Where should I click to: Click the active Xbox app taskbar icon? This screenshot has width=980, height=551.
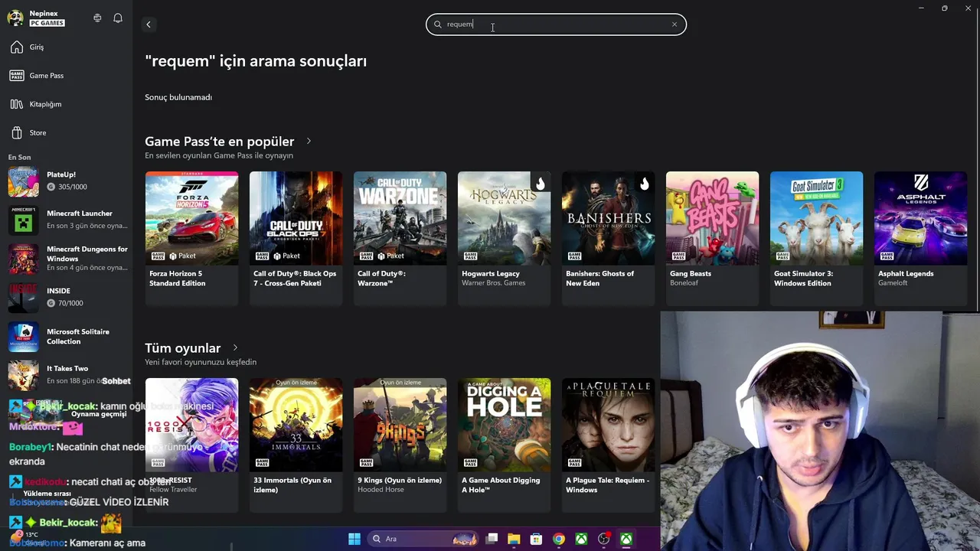click(626, 539)
